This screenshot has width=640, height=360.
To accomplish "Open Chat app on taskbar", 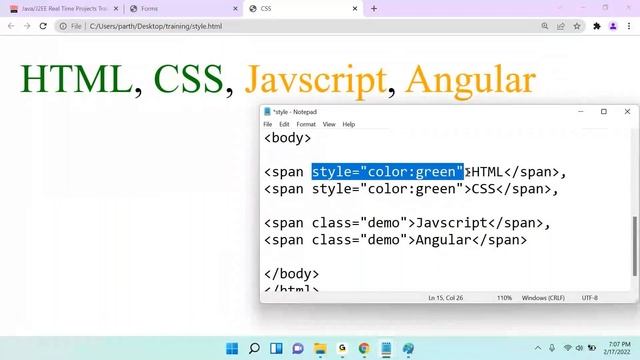I will (298, 349).
